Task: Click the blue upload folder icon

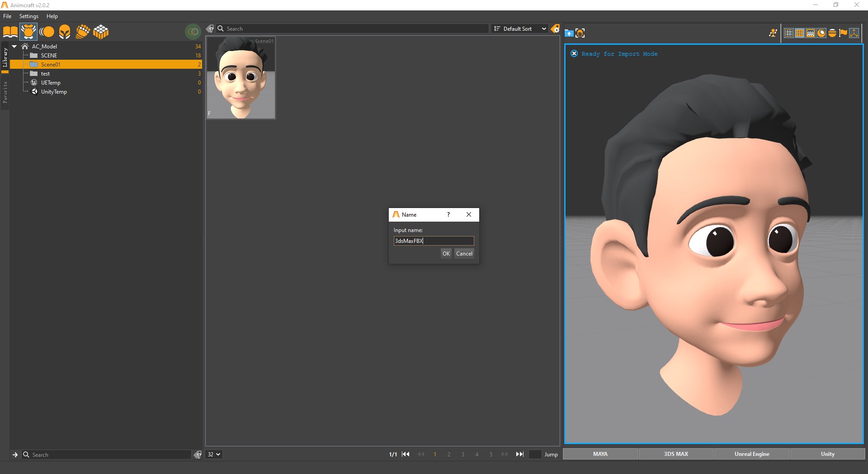Action: tap(569, 33)
